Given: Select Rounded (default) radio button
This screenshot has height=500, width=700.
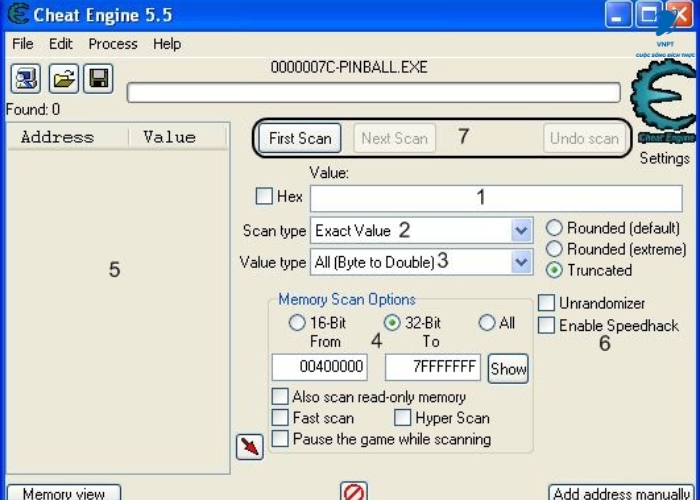Looking at the screenshot, I should [554, 228].
